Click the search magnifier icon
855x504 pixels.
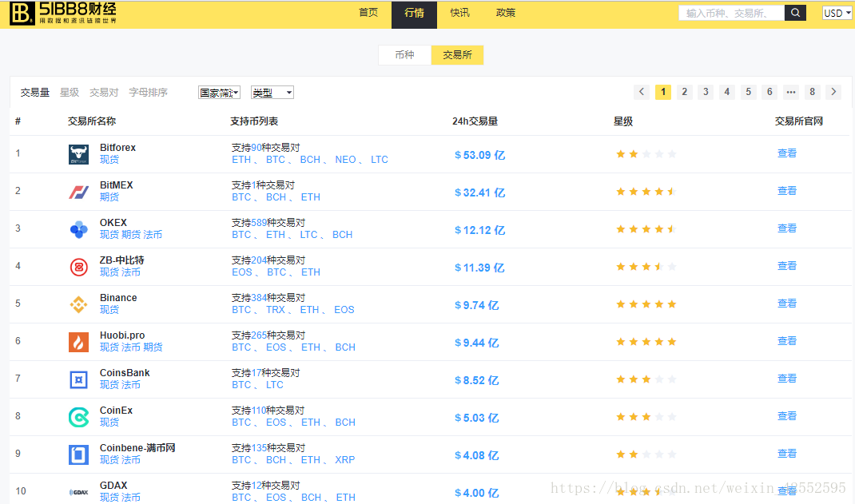click(795, 13)
